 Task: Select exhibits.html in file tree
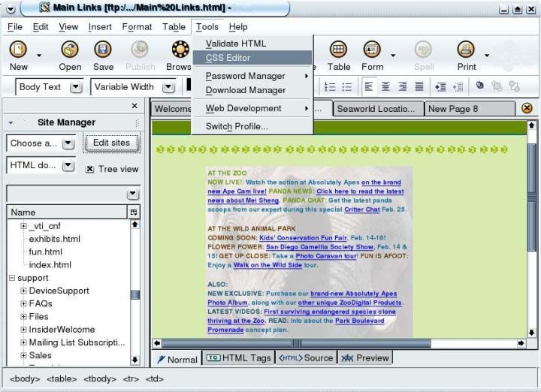(55, 239)
